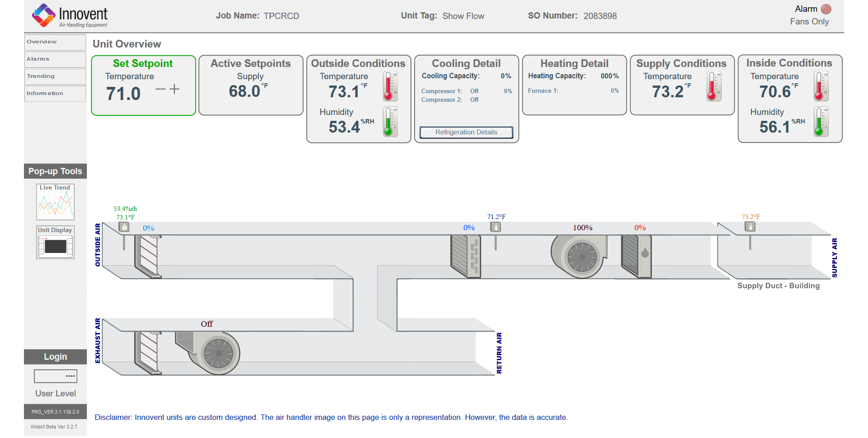Click the Supply Conditions thermometer icon
The image size is (868, 438).
[714, 86]
